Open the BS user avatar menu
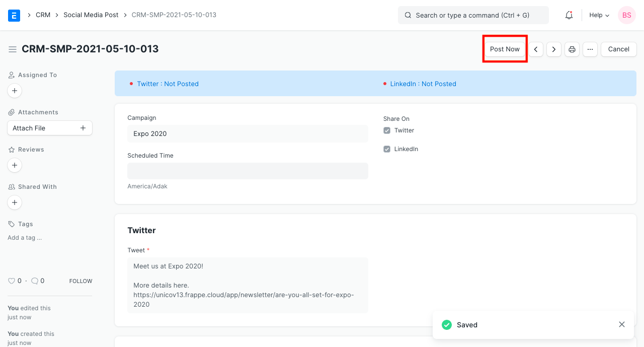 [x=627, y=15]
